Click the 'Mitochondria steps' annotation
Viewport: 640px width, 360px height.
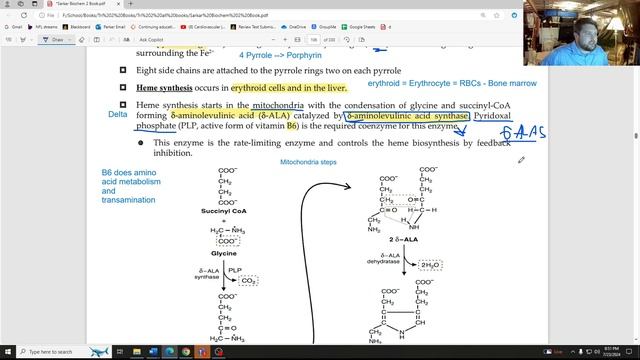click(x=308, y=162)
